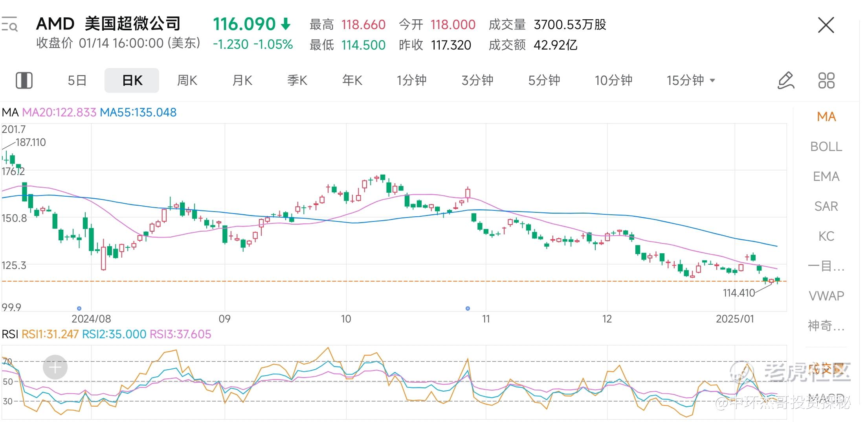868x422 pixels.
Task: Switch to the 年K yearly tab
Action: [352, 80]
